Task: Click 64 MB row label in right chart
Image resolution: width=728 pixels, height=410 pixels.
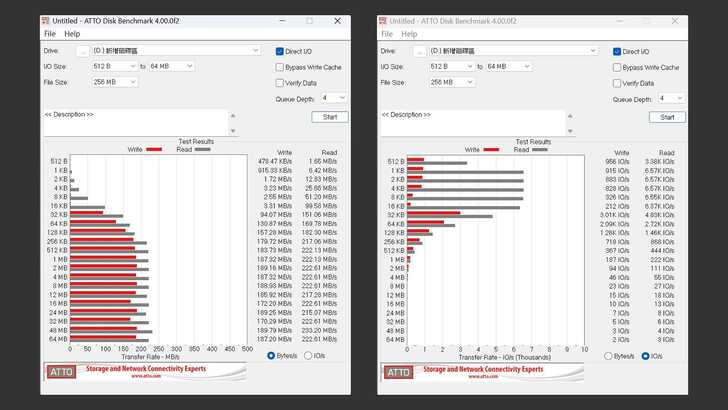Action: [x=395, y=339]
